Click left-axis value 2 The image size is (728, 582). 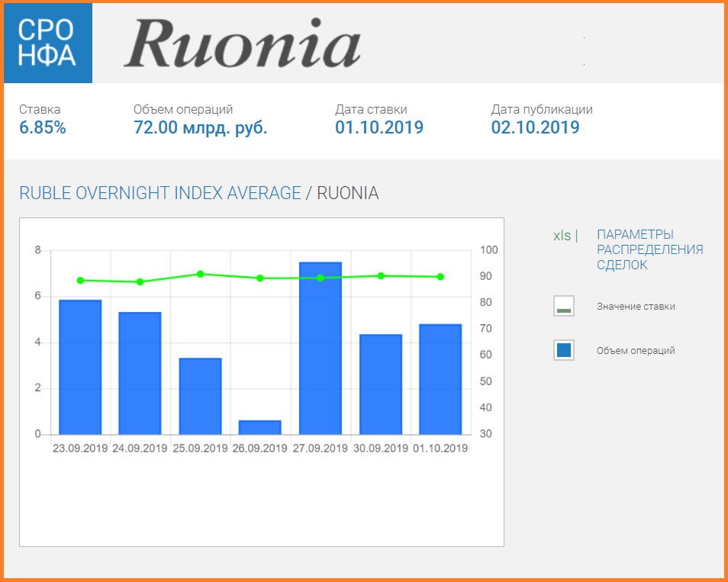38,388
